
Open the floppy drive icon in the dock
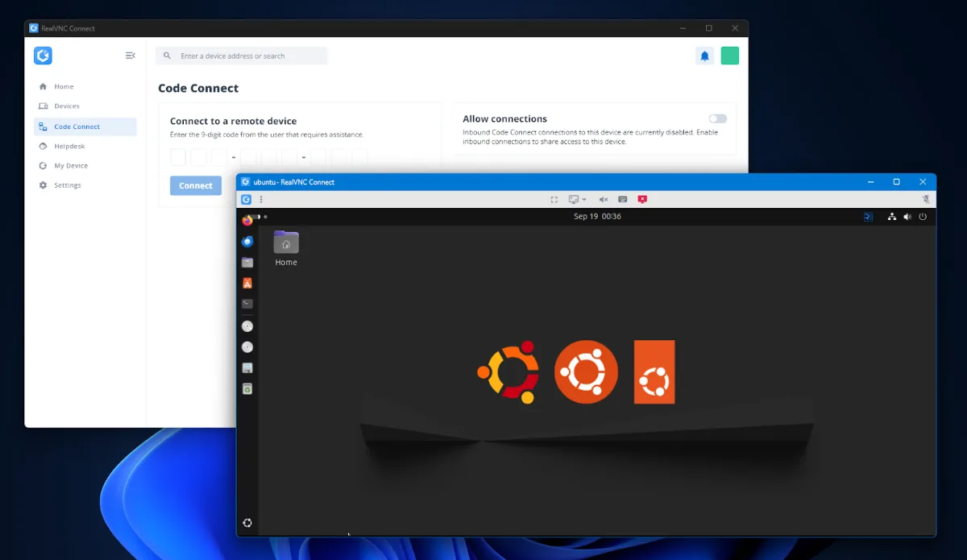coord(247,368)
